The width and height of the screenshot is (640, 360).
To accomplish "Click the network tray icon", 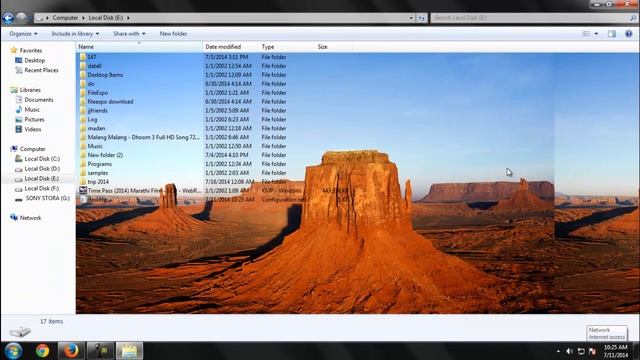I will 581,351.
